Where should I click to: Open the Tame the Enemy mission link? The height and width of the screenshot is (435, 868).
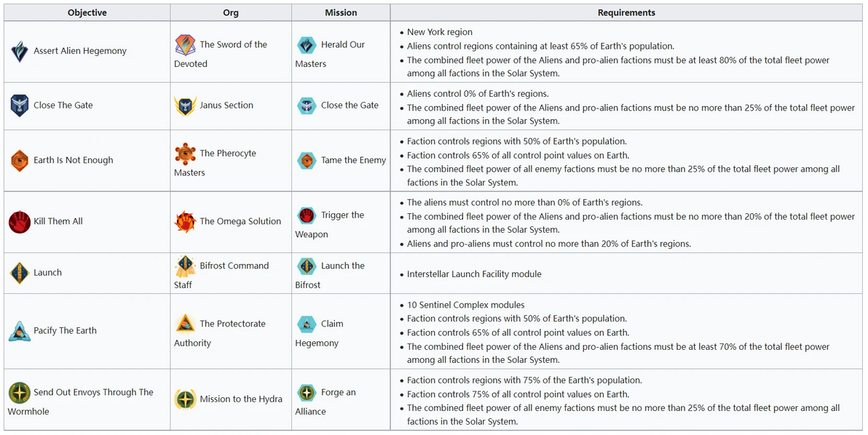(353, 160)
